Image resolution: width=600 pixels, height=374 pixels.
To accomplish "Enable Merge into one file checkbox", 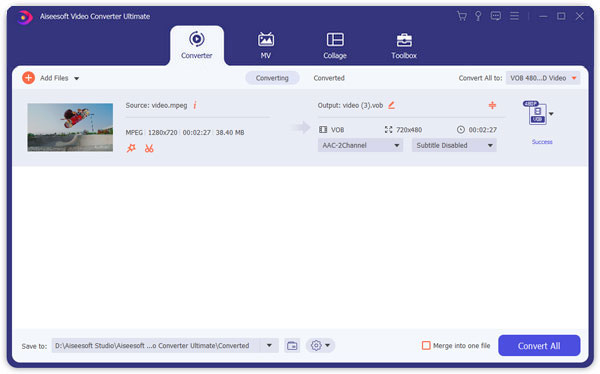I will tap(426, 346).
